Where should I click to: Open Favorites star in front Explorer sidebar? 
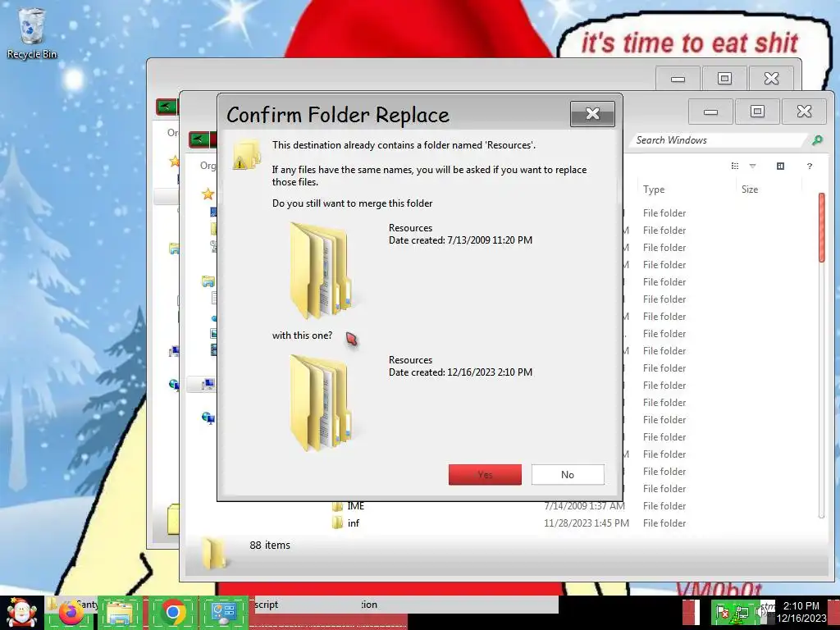(x=208, y=194)
